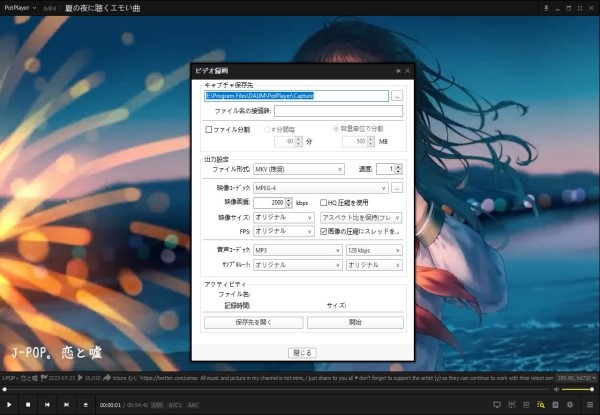The width and height of the screenshot is (600, 415).
Task: Adjust the yellow volume slider
Action: point(578,389)
